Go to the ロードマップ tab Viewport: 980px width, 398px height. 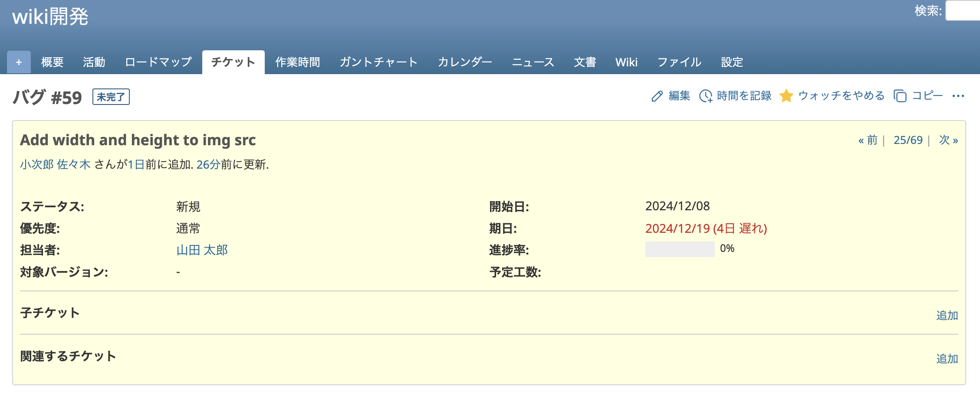click(x=158, y=62)
